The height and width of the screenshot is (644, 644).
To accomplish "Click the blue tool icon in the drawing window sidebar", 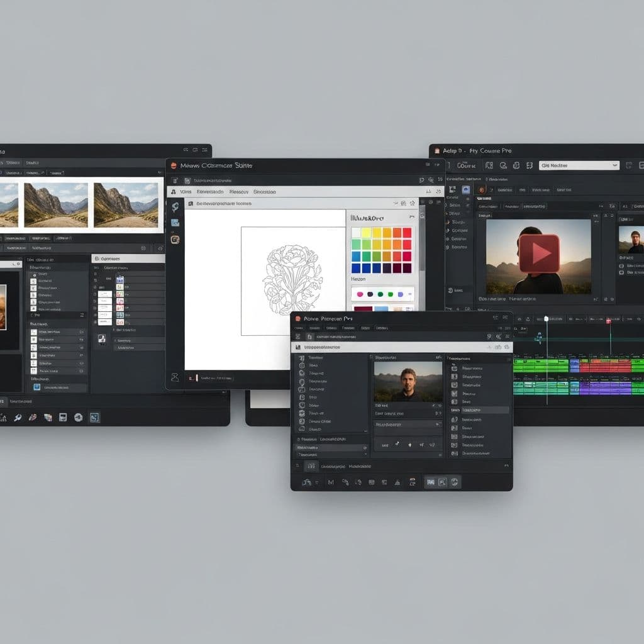I will [x=175, y=223].
